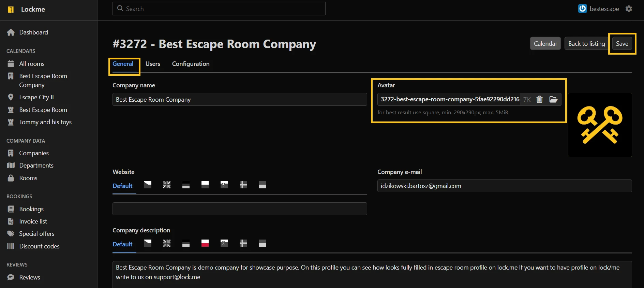644x288 pixels.
Task: Select German flag under Website
Action: click(186, 185)
